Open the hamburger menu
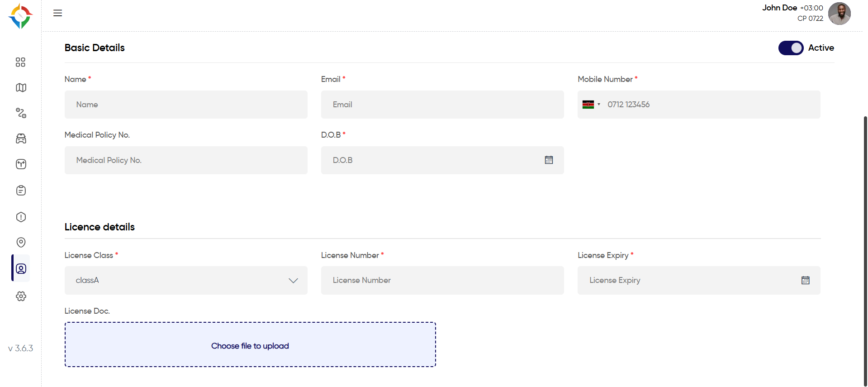The width and height of the screenshot is (868, 387). (57, 13)
